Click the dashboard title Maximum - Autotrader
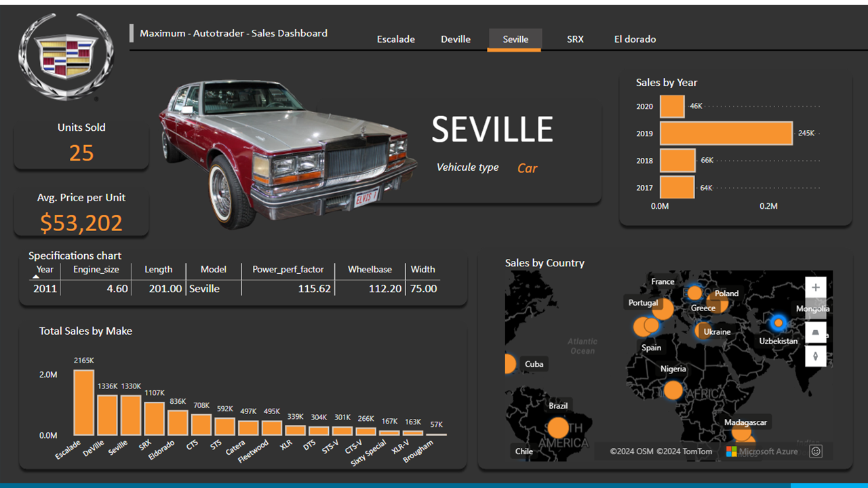 click(x=233, y=33)
